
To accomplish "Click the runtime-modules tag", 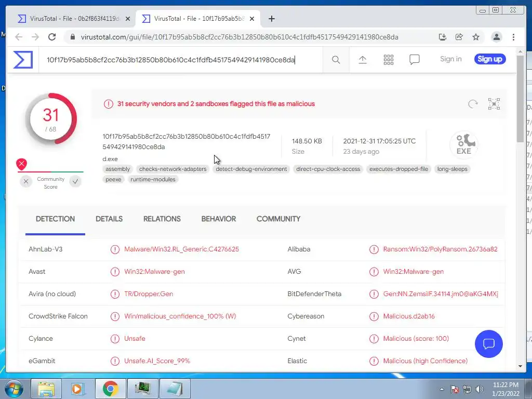I will click(x=153, y=179).
